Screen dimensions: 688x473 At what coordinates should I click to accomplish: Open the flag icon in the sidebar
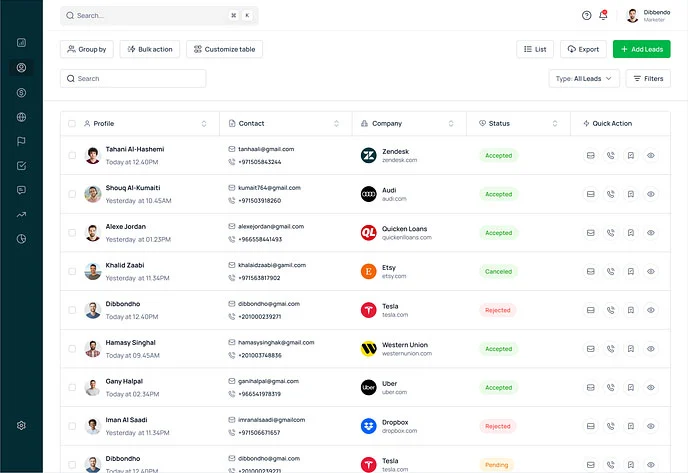click(x=21, y=141)
